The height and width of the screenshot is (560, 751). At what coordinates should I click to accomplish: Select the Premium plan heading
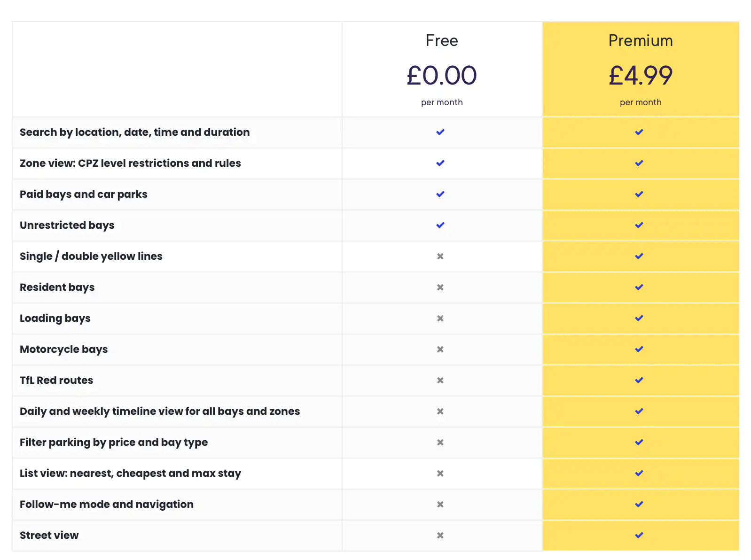[x=640, y=41]
